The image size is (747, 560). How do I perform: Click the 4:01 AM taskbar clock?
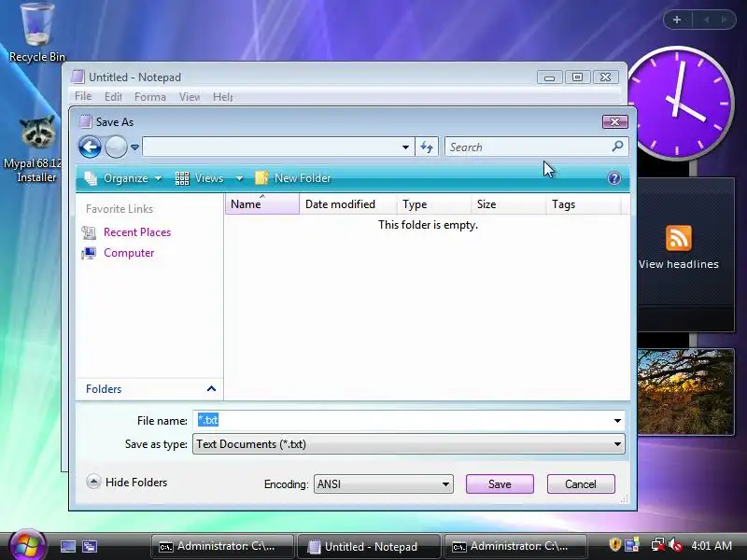coord(712,545)
